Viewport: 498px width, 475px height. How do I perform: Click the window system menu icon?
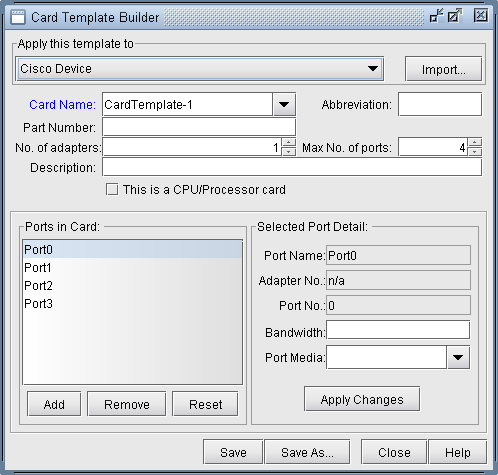click(x=18, y=17)
